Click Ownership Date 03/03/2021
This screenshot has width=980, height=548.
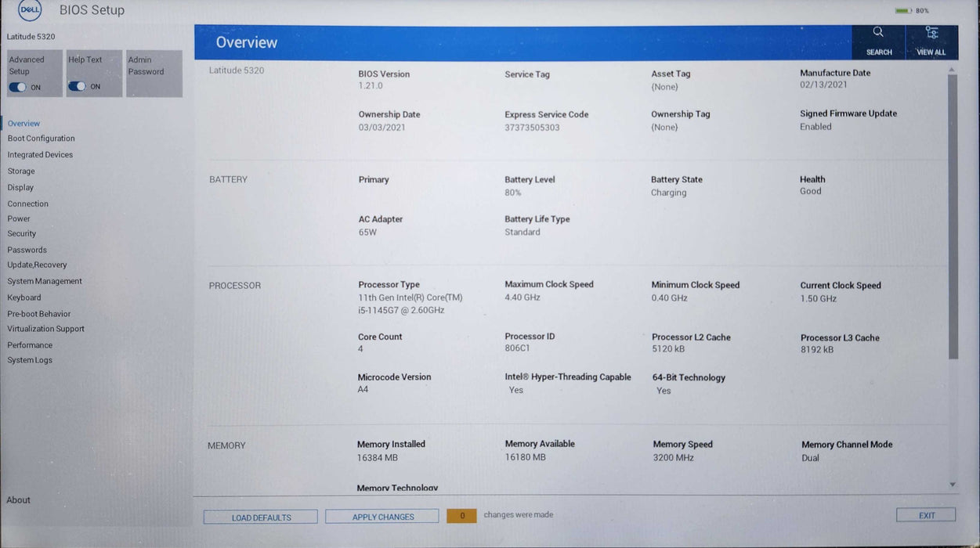click(382, 127)
